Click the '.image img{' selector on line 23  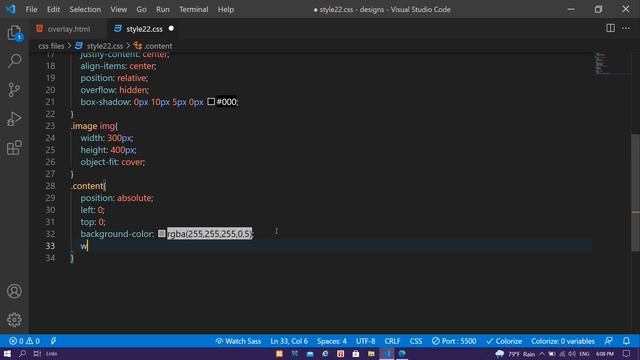94,126
